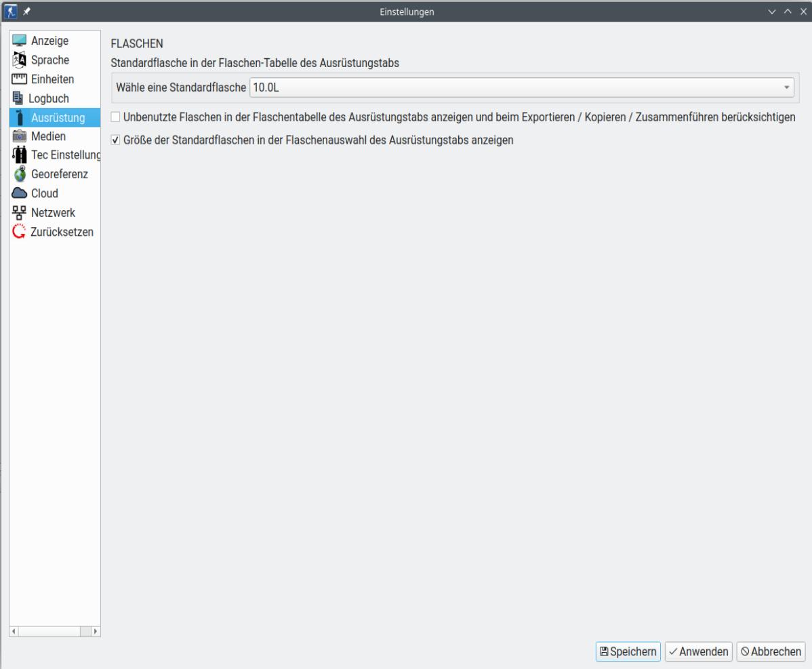Click the Medien camera icon
Viewport: 812px width, 669px height.
pos(20,136)
